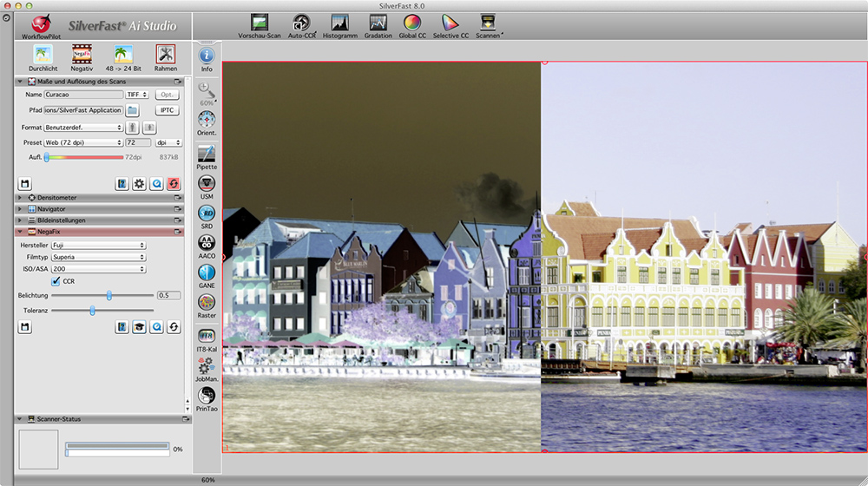Expand the Navigator panel
The width and height of the screenshot is (868, 486).
21,209
